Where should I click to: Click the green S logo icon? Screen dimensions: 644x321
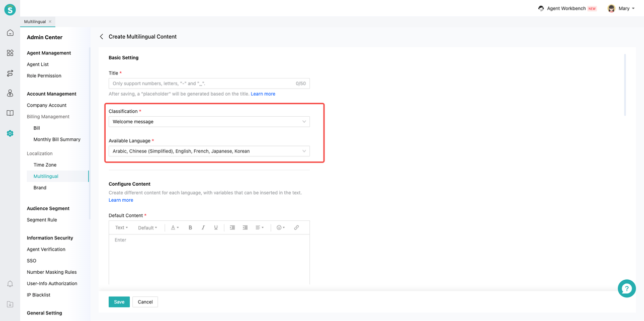(x=10, y=10)
